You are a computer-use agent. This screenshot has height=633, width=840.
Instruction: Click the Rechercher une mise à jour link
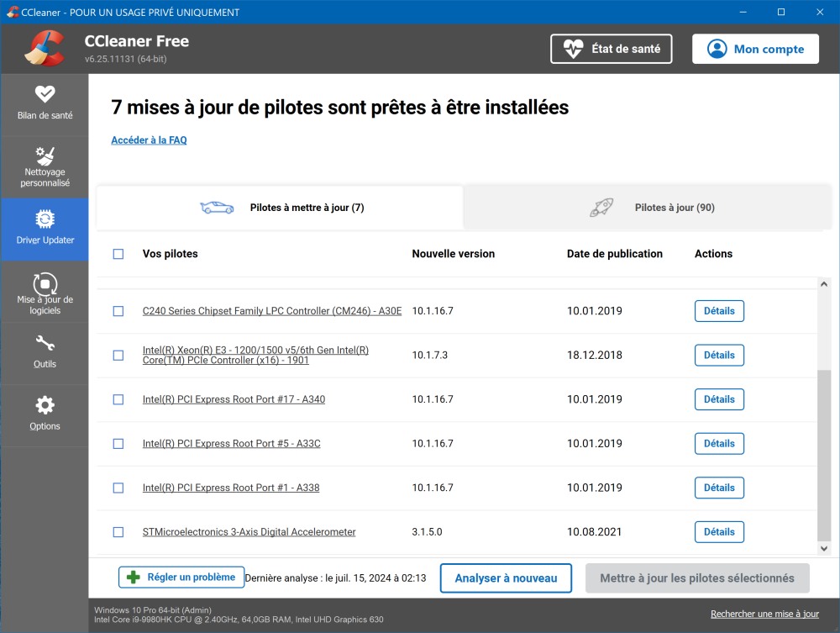point(764,614)
